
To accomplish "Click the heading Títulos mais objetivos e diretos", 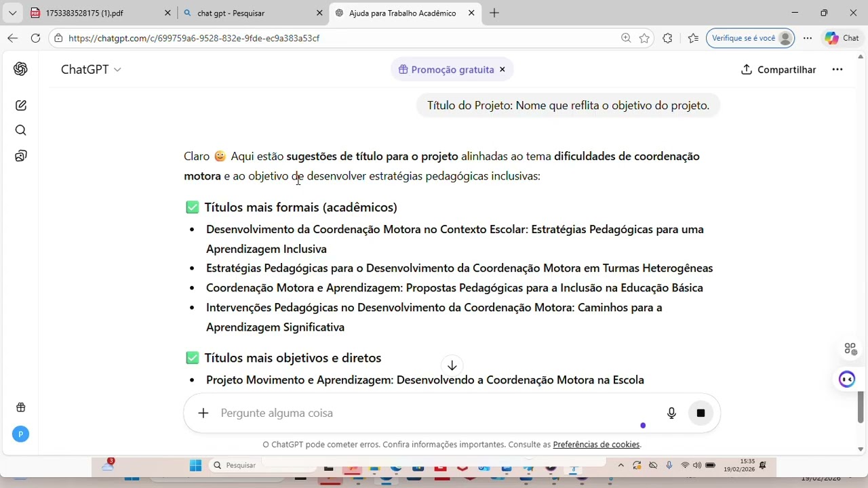I will point(292,357).
